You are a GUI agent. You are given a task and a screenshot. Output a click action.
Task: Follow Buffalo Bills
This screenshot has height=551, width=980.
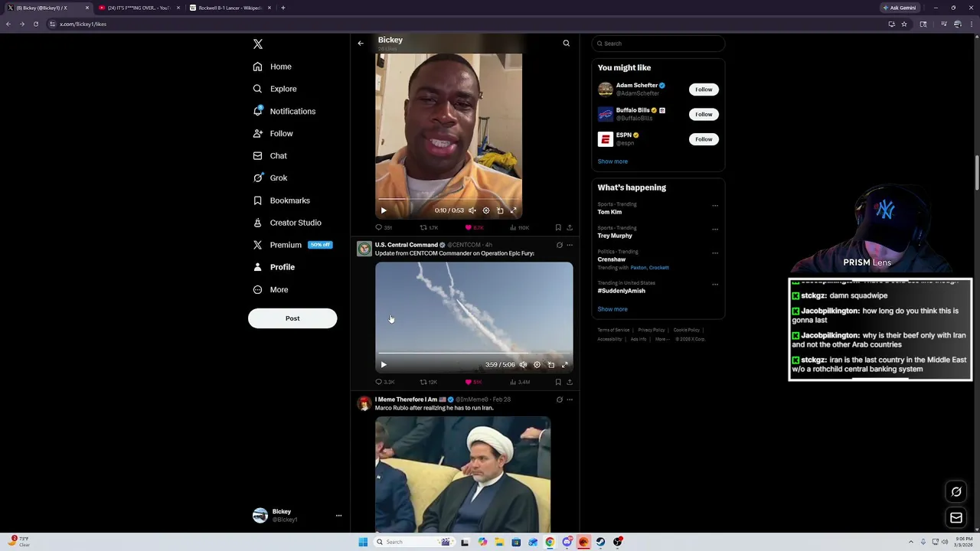[x=704, y=114]
